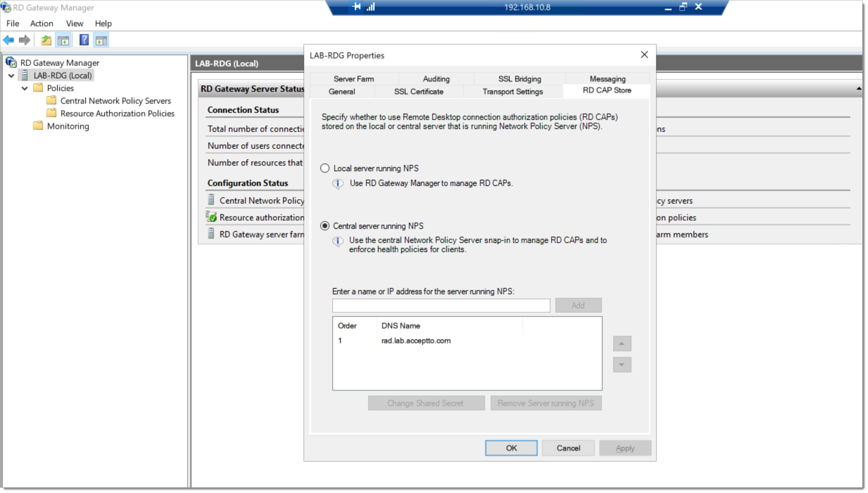
Task: Move NPS server down with the down arrow
Action: [622, 365]
